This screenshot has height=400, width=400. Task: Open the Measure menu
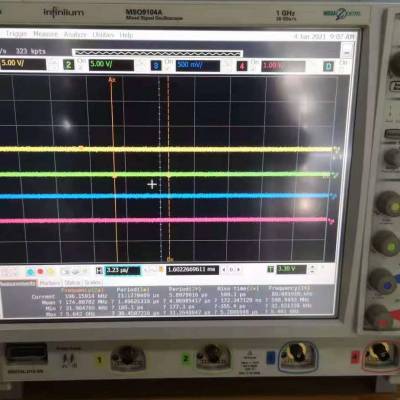point(46,34)
